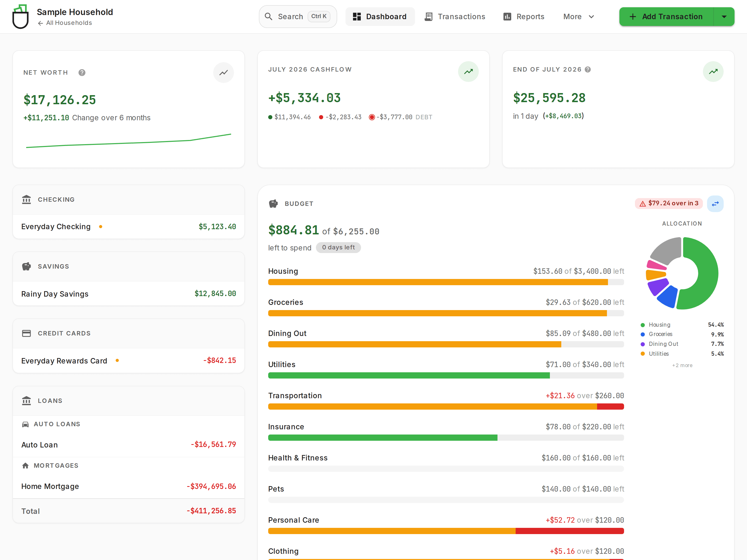Image resolution: width=747 pixels, height=560 pixels.
Task: Click the orange Utilities legend dot
Action: (x=643, y=354)
